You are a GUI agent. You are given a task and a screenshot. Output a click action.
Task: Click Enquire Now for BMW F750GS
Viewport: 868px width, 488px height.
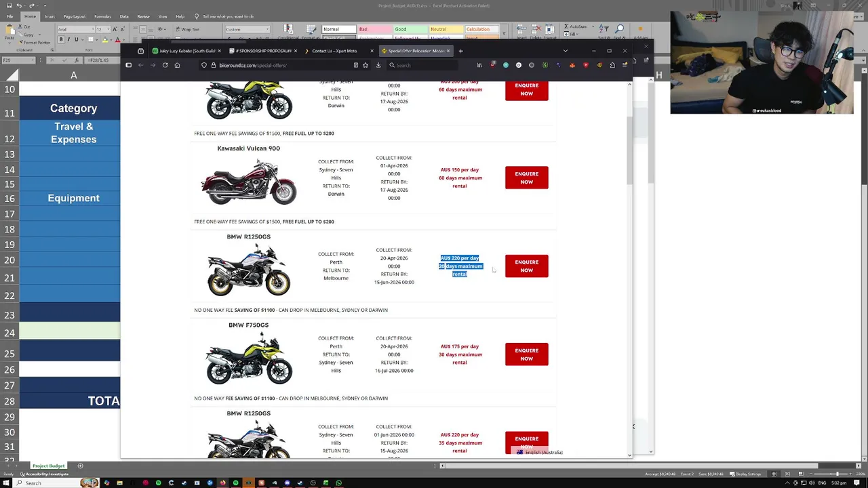click(x=526, y=354)
